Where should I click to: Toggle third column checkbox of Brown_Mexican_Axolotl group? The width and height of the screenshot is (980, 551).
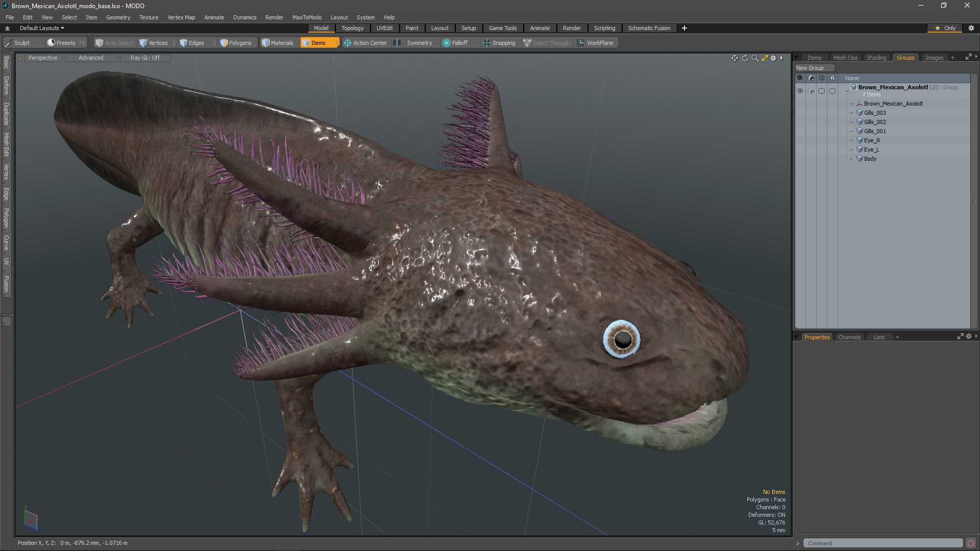pyautogui.click(x=822, y=91)
